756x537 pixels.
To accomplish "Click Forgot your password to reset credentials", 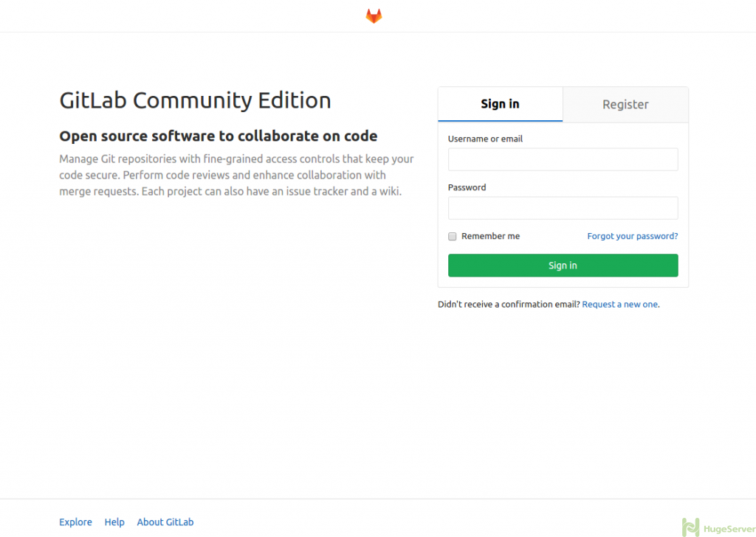I will [x=632, y=236].
